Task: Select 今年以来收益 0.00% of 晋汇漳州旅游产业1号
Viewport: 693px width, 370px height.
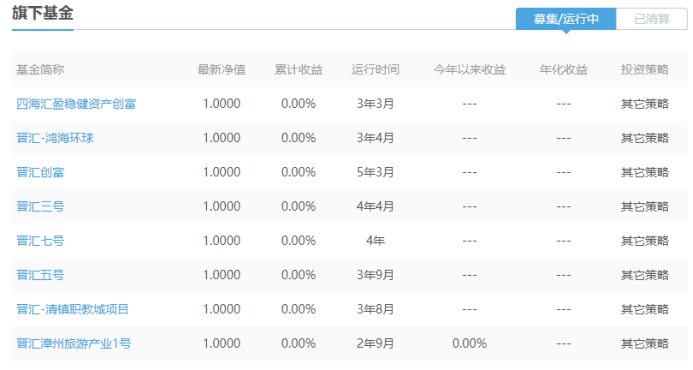Action: coord(469,343)
